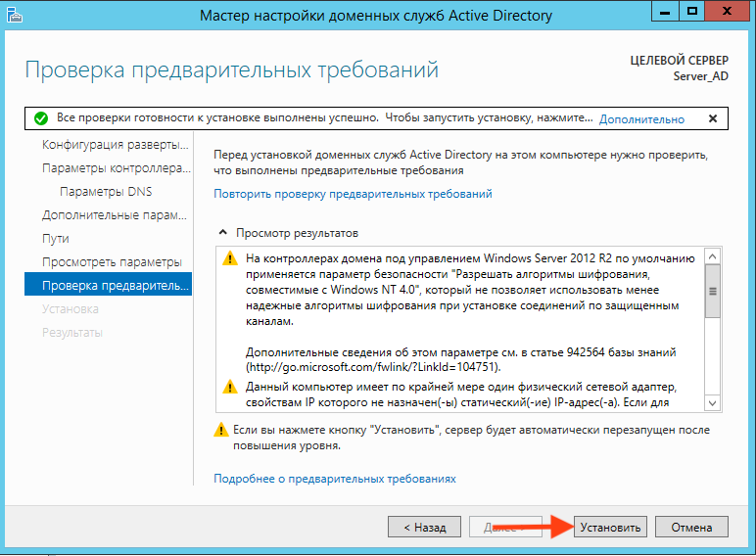The height and width of the screenshot is (556, 756).
Task: Select the Параметры DNS step
Action: (x=106, y=192)
